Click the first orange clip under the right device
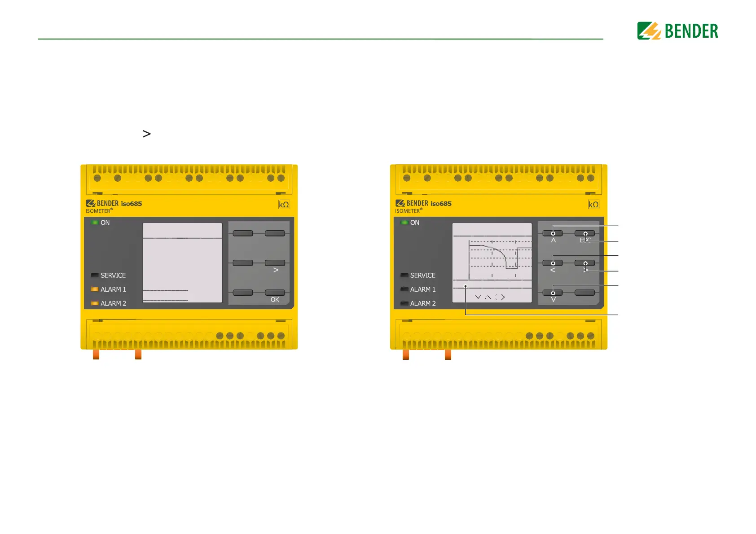The image size is (756, 534). (406, 355)
